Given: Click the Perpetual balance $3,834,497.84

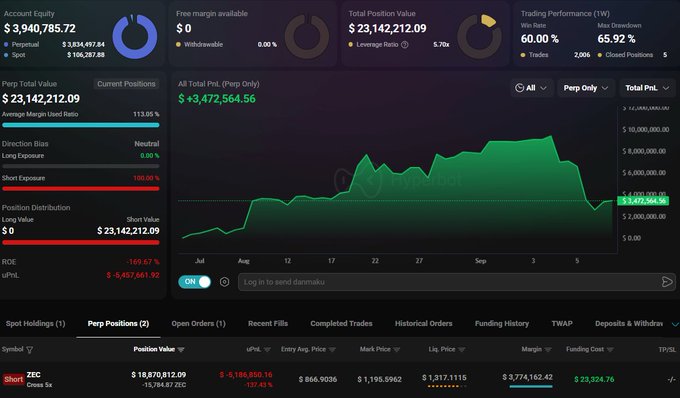Looking at the screenshot, I should click(83, 45).
